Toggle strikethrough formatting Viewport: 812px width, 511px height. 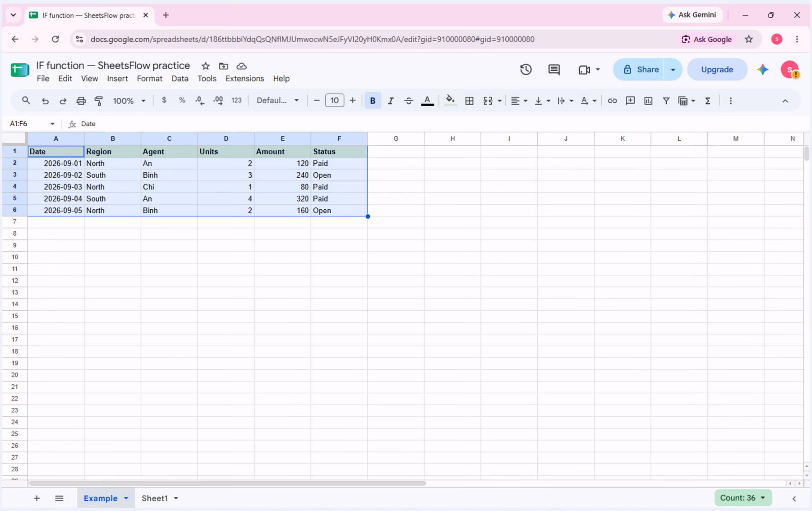coord(409,101)
